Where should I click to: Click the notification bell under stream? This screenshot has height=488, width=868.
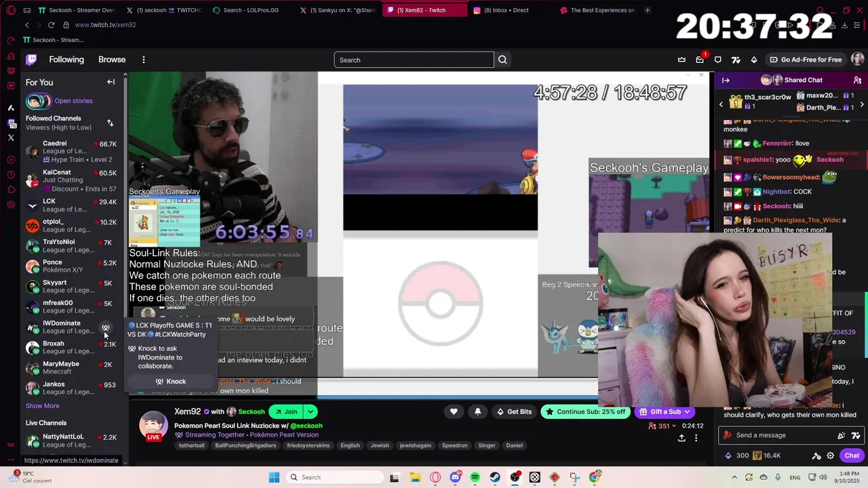(x=477, y=411)
